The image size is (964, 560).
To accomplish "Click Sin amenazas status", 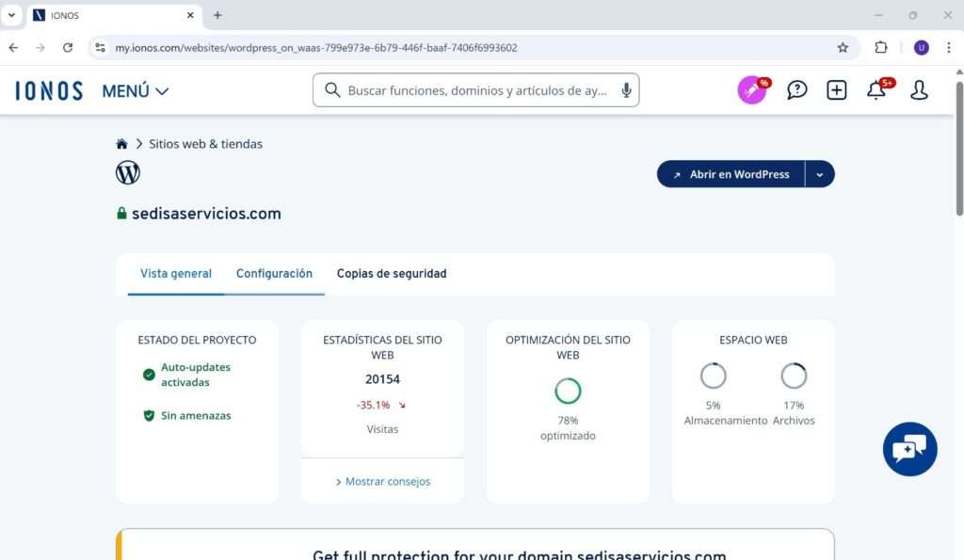I will click(x=196, y=416).
